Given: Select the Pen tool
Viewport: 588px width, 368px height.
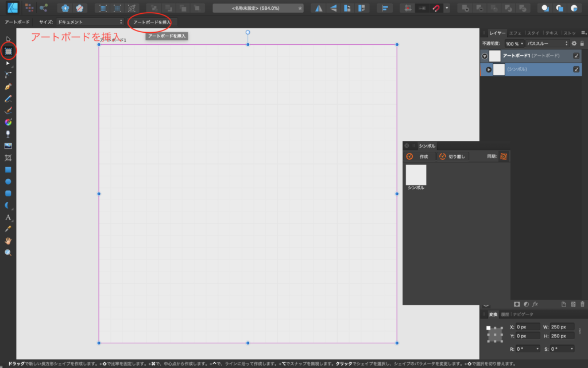Looking at the screenshot, I should click(8, 87).
